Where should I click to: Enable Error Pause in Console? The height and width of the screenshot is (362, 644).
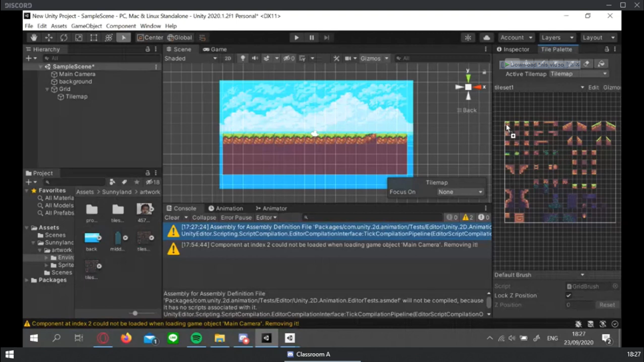tap(236, 217)
